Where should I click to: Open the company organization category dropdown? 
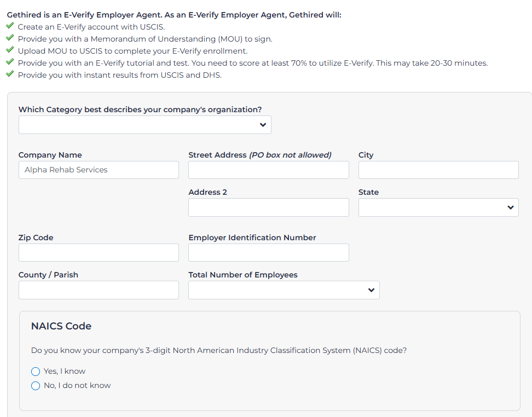pos(144,124)
